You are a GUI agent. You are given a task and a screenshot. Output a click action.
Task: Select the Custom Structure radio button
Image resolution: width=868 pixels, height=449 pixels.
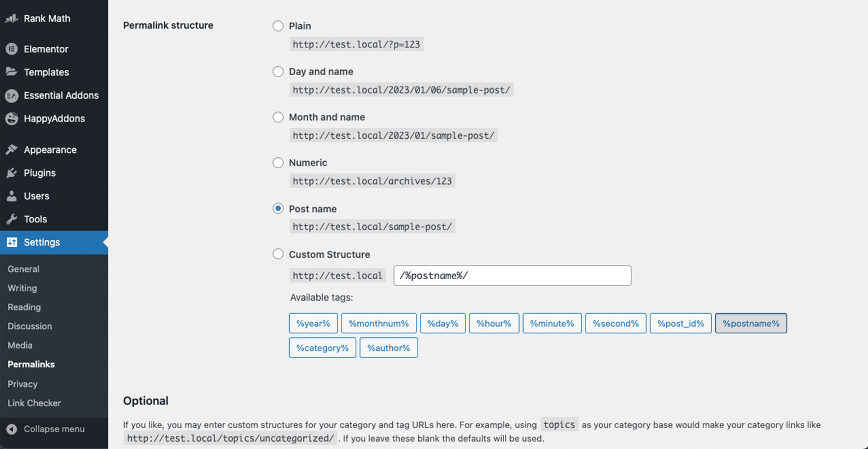tap(278, 254)
